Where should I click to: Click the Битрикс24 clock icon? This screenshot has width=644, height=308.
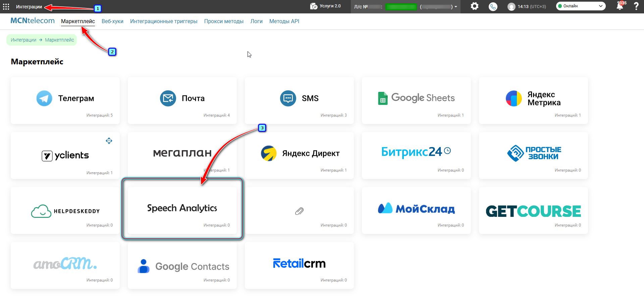[447, 151]
